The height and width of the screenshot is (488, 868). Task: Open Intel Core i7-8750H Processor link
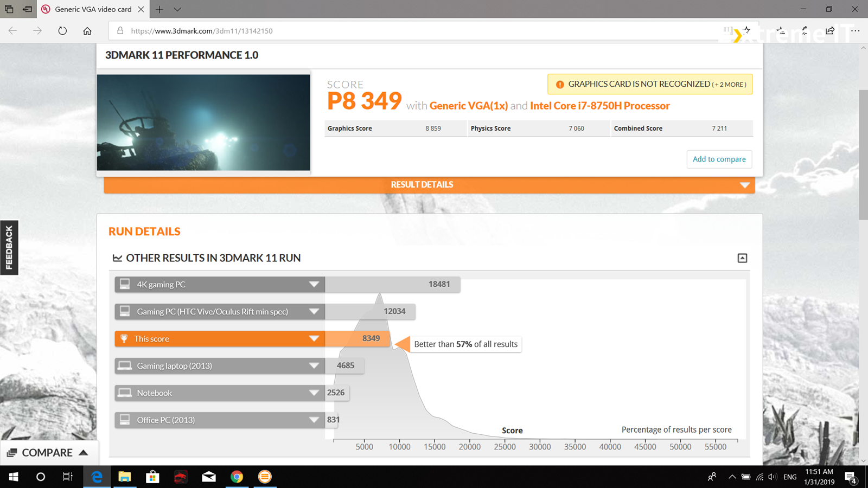click(x=600, y=106)
